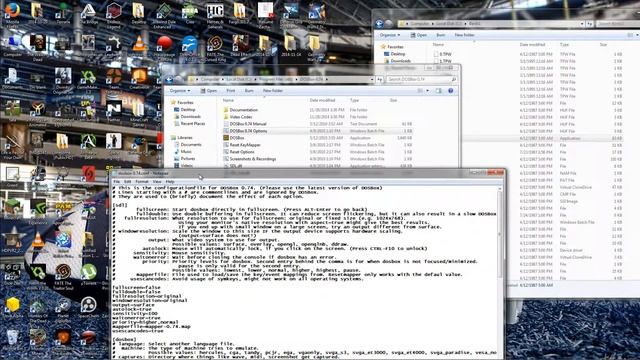Open the Recycle Bin desktop icon

[13, 338]
